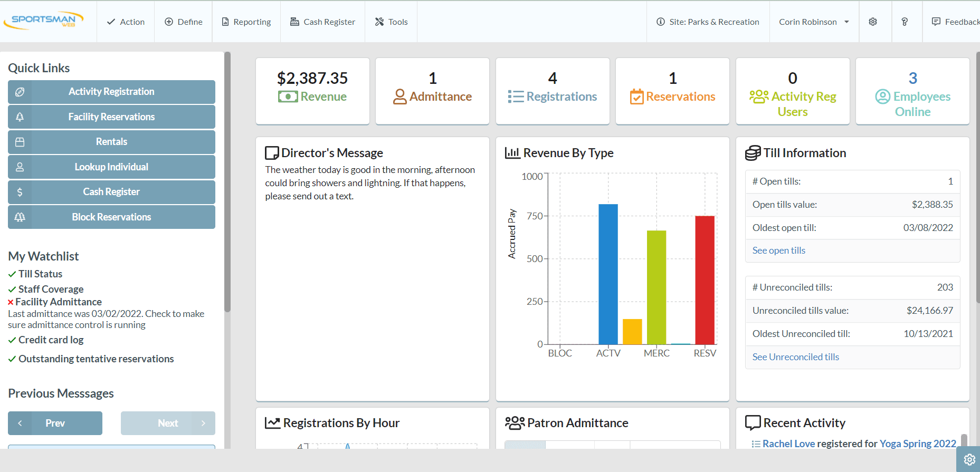Open floating gear button at bottom right
Image resolution: width=980 pixels, height=472 pixels.
point(969,459)
